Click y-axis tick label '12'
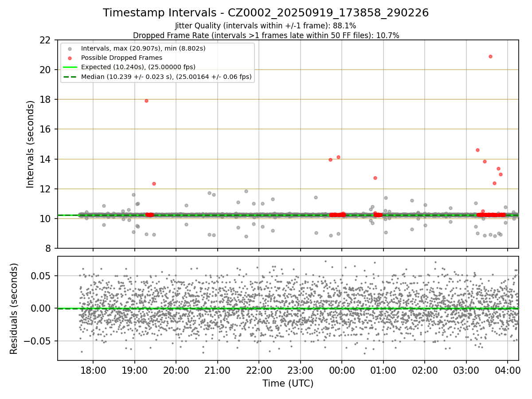 pyautogui.click(x=45, y=189)
